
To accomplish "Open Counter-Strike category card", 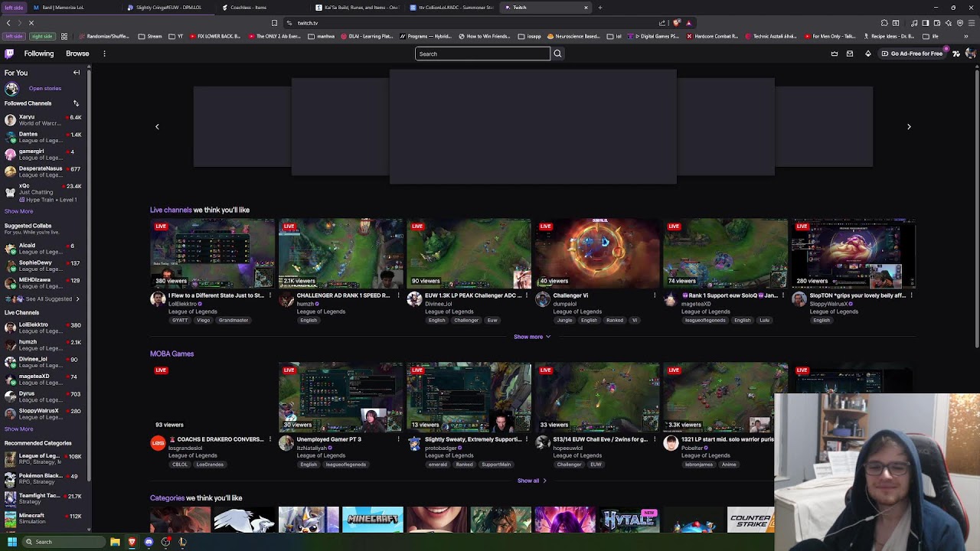I will pos(750,520).
